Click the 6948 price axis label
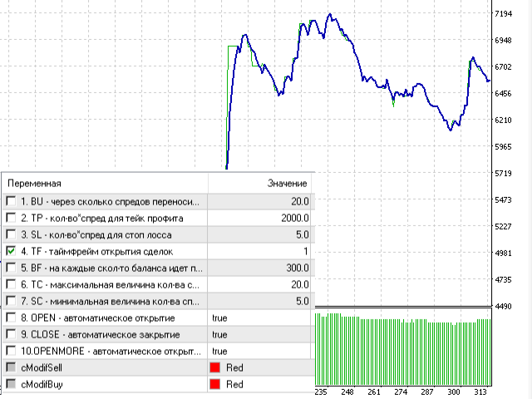 (x=503, y=41)
